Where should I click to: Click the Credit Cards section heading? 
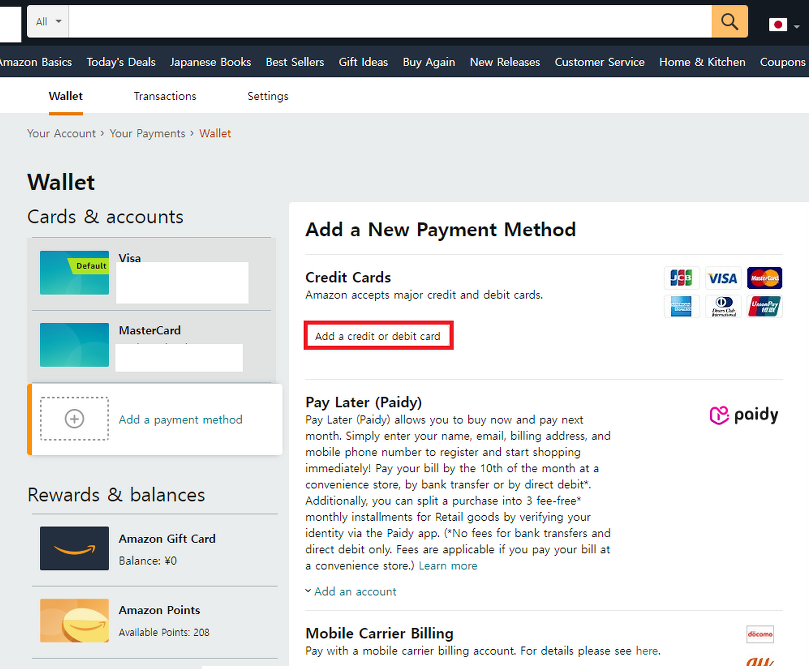tap(348, 278)
